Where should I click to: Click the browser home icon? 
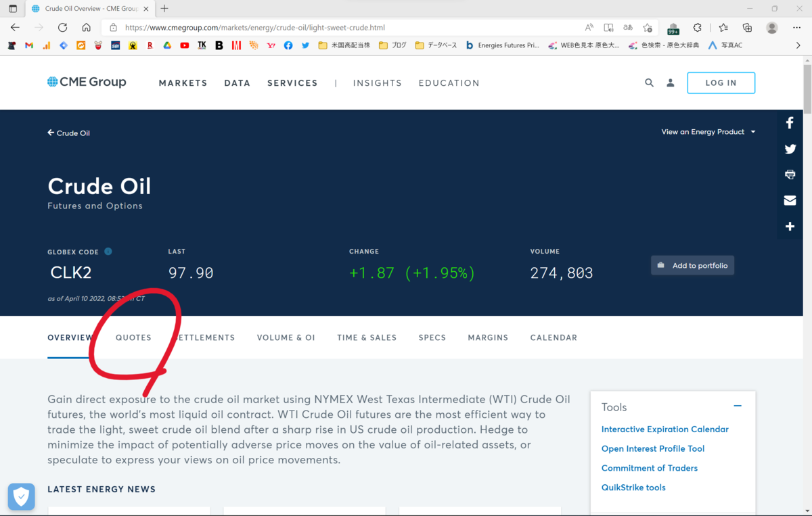point(86,28)
